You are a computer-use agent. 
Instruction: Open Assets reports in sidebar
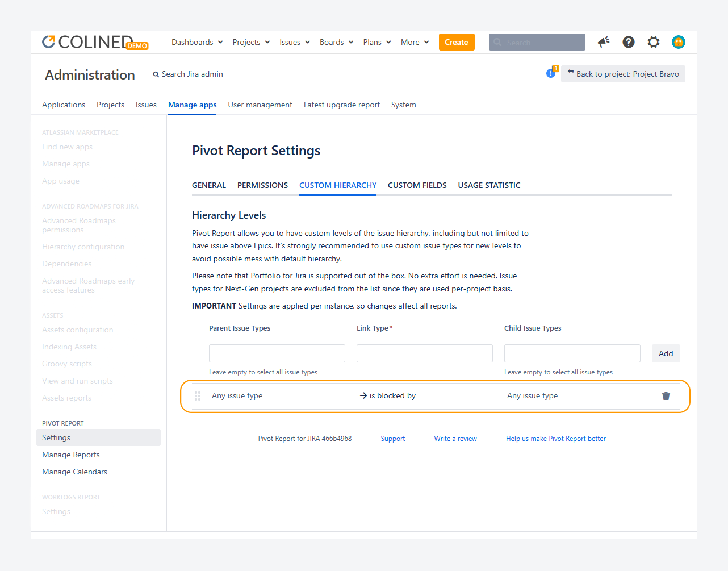[66, 398]
